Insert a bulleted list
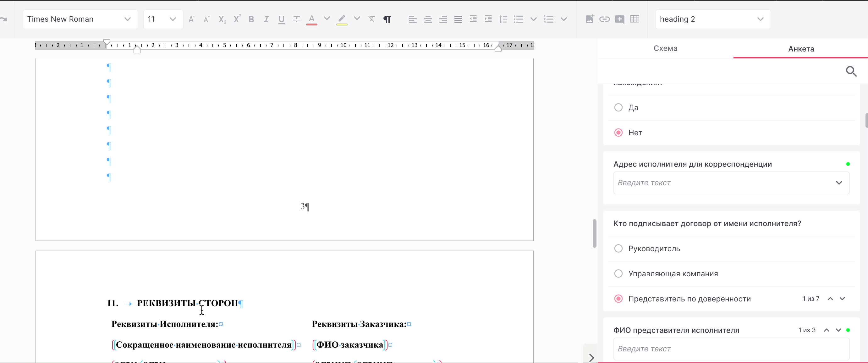 (519, 19)
